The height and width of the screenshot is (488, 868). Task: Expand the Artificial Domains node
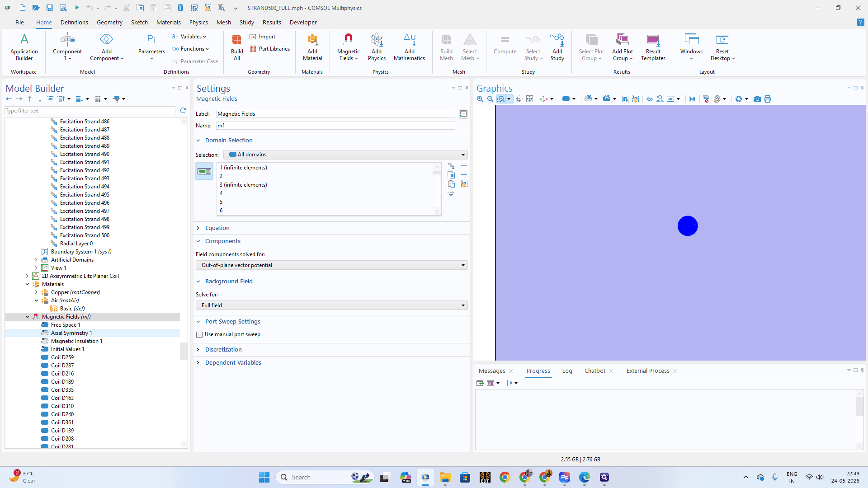[36, 260]
